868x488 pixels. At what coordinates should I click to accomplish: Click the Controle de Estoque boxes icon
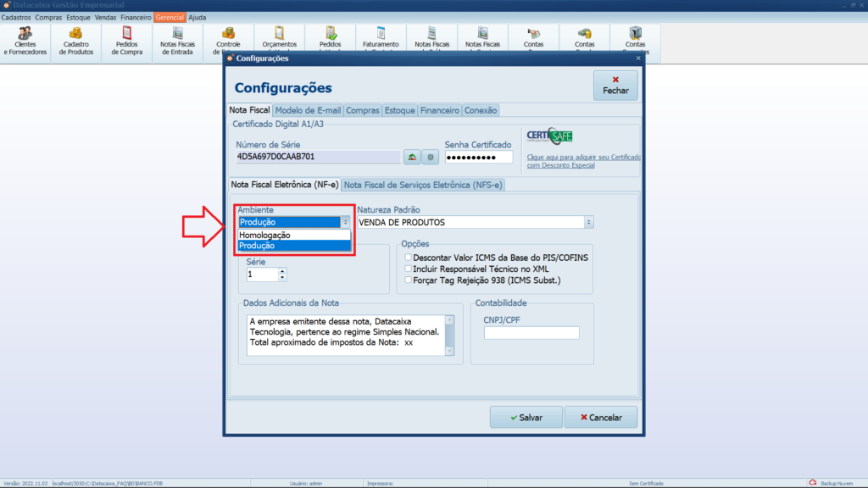point(228,34)
